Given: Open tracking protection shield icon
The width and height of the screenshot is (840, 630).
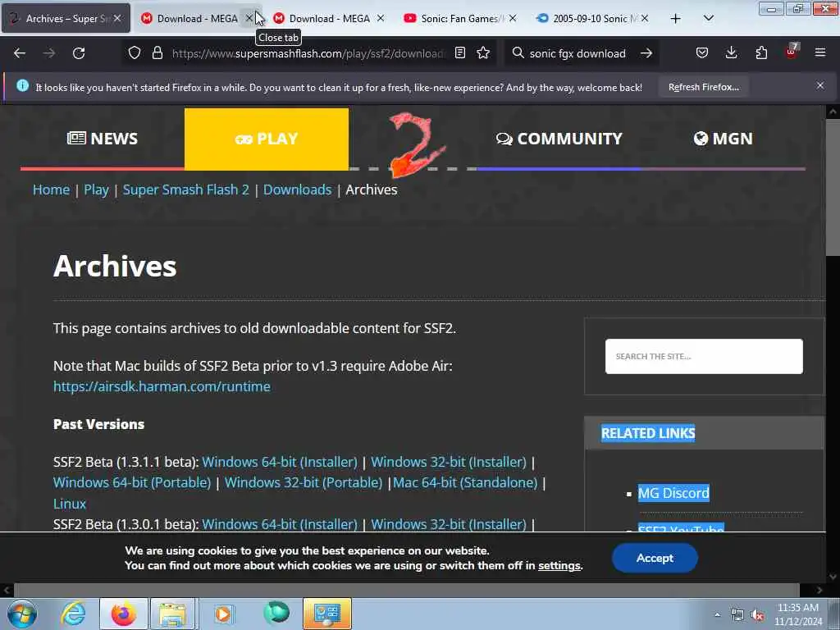Looking at the screenshot, I should [x=135, y=53].
